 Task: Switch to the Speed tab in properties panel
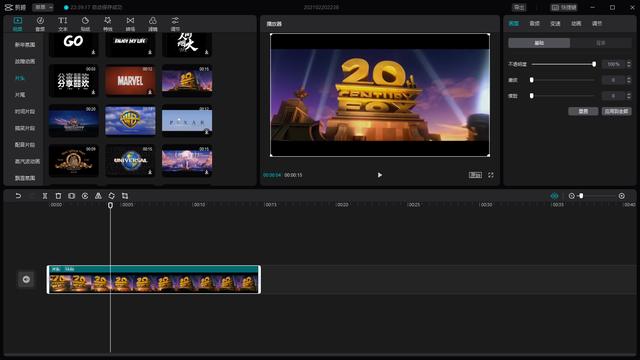556,24
